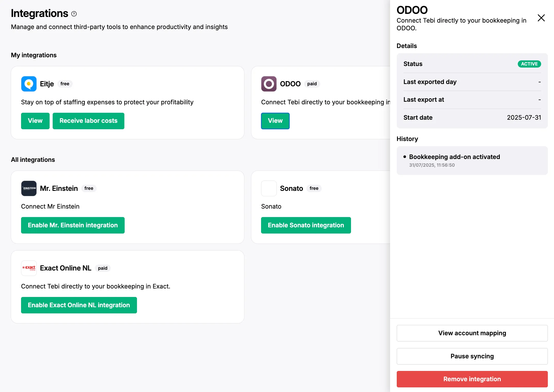
Task: Click the Integrations help question-mark icon
Action: (x=74, y=14)
